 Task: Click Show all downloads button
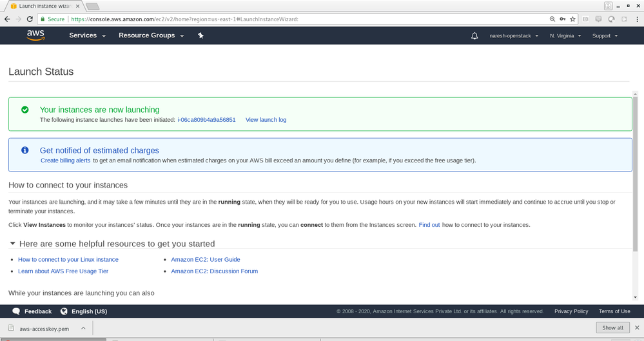point(612,327)
